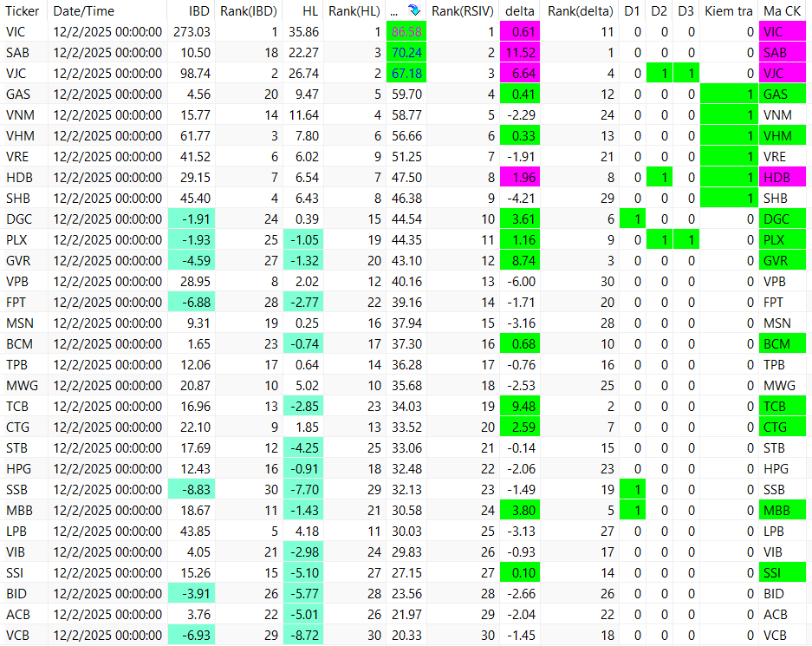Click the Rank(delta) column header

[580, 11]
